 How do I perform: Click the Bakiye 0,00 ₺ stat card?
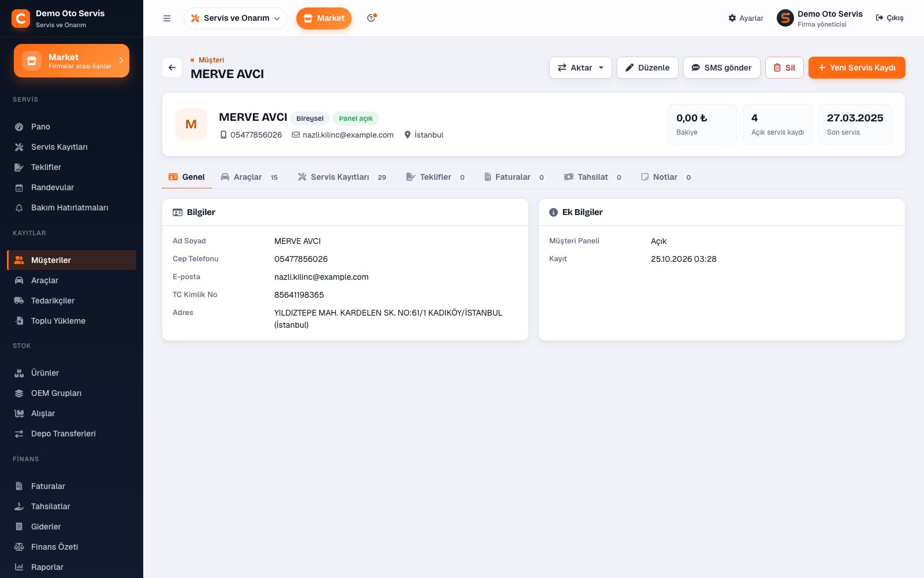(702, 124)
